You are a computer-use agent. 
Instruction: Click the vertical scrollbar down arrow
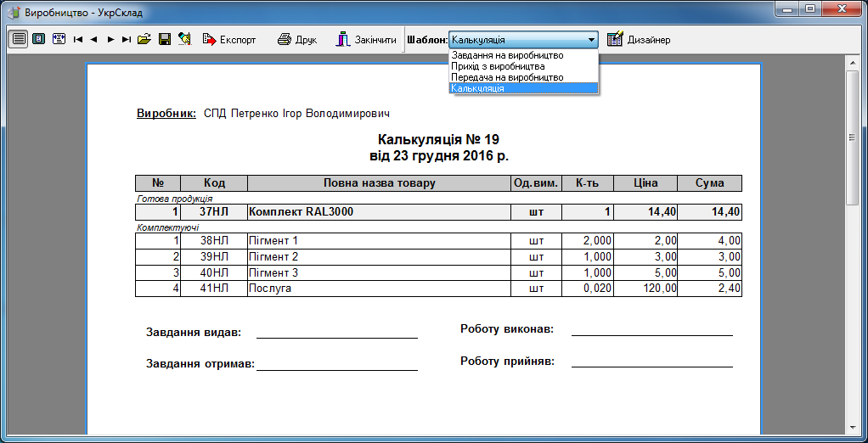point(852,427)
